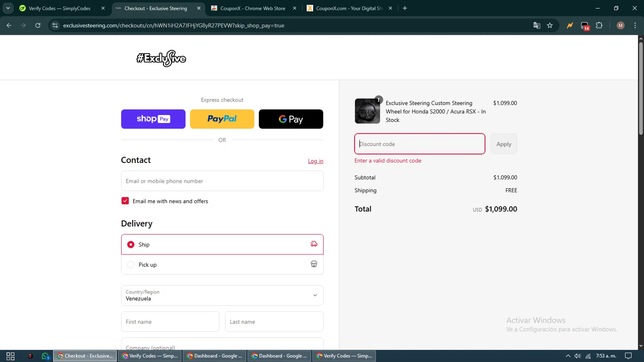Switch to Checkout - Exclusive taskbar window

point(85,356)
